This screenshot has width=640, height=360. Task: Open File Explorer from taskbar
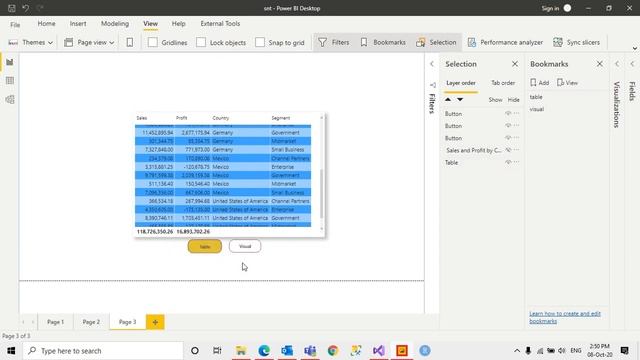[241, 351]
